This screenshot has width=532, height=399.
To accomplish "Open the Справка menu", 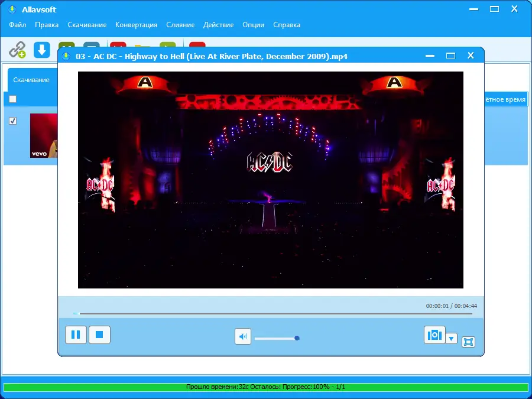I will point(286,25).
